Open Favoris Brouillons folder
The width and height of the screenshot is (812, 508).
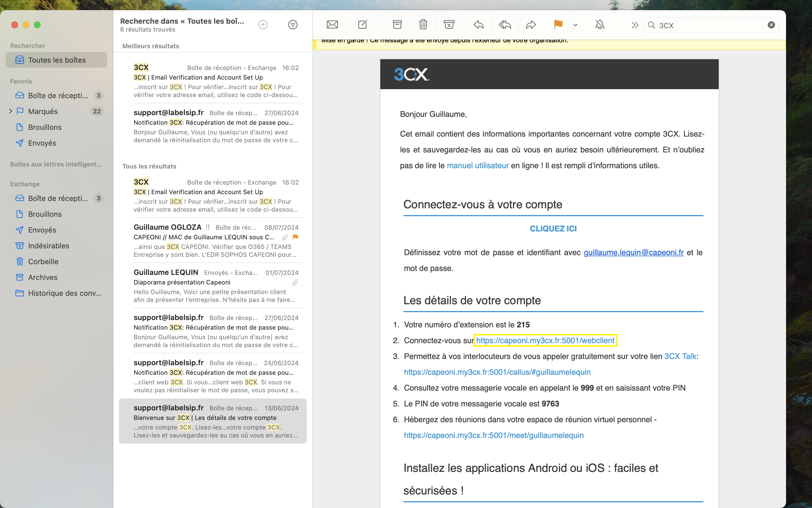56,127
